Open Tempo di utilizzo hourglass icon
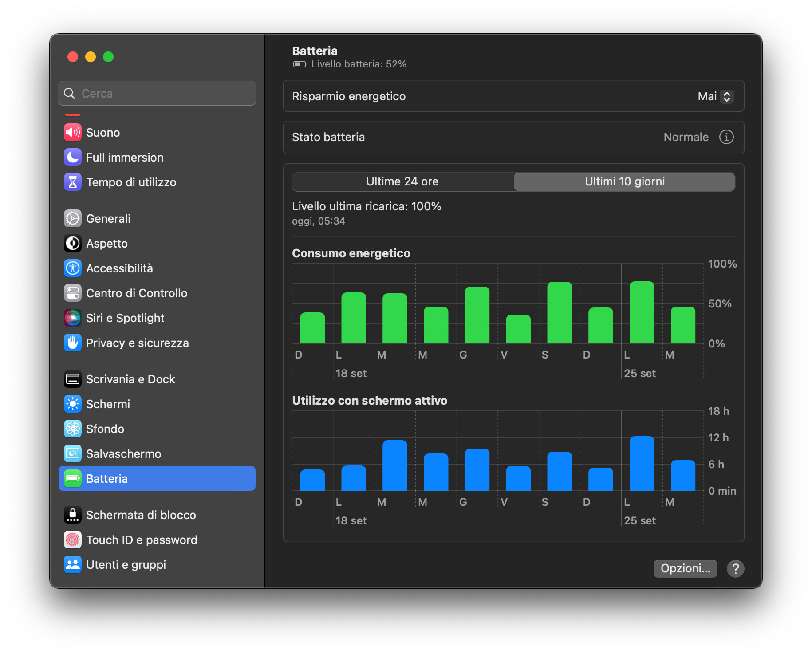This screenshot has height=654, width=812. (x=73, y=182)
